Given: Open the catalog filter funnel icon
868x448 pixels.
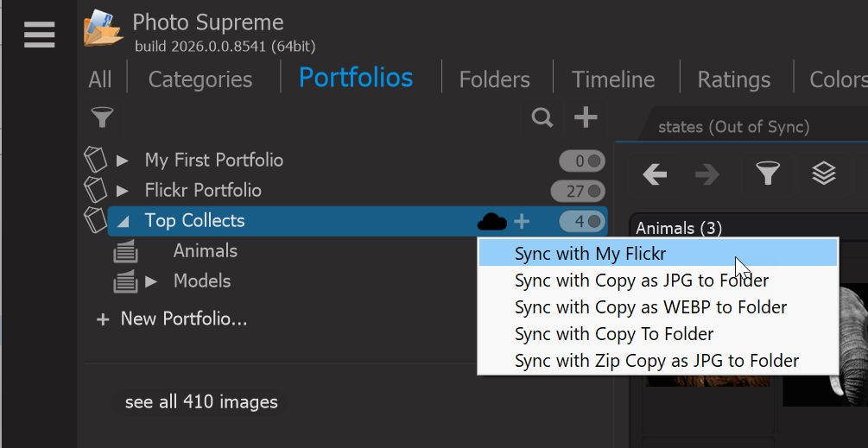Looking at the screenshot, I should point(102,117).
